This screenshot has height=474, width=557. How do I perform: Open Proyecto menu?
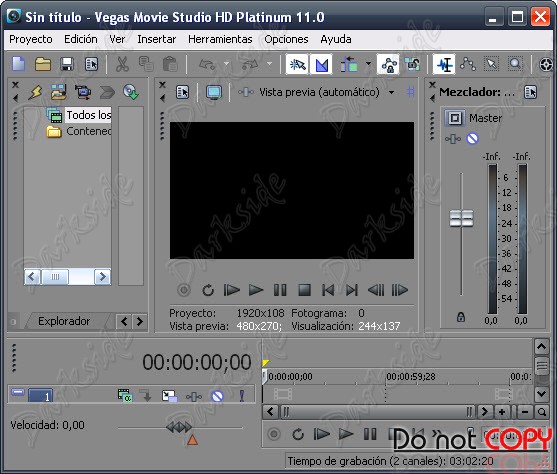(31, 39)
